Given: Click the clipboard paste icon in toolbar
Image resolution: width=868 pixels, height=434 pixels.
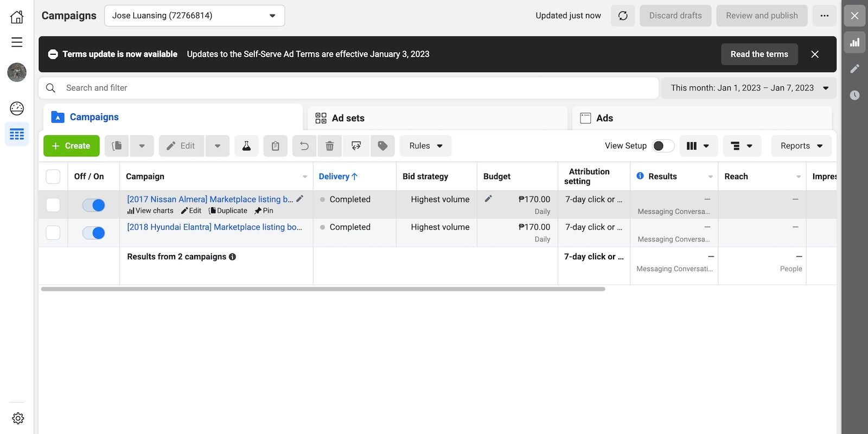Looking at the screenshot, I should [x=276, y=146].
